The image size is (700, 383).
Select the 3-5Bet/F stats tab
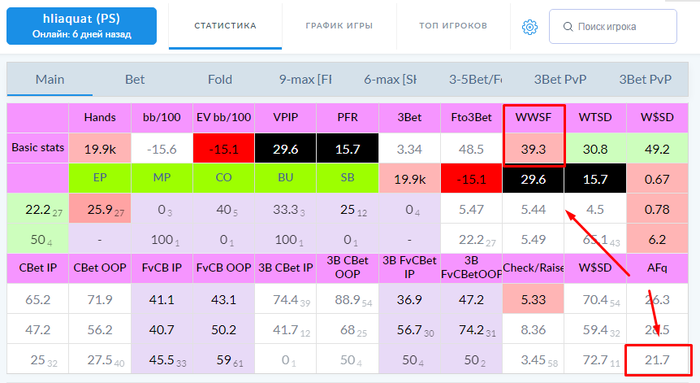click(475, 79)
